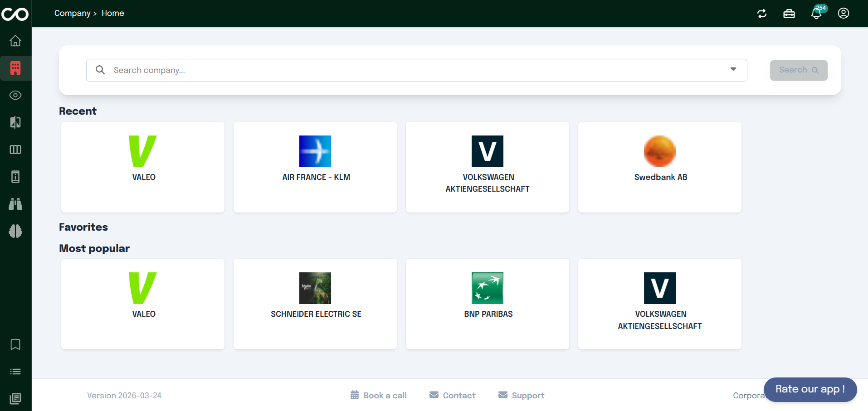Viewport: 868px width, 411px height.
Task: Open the CO logo at top left
Action: [15, 14]
